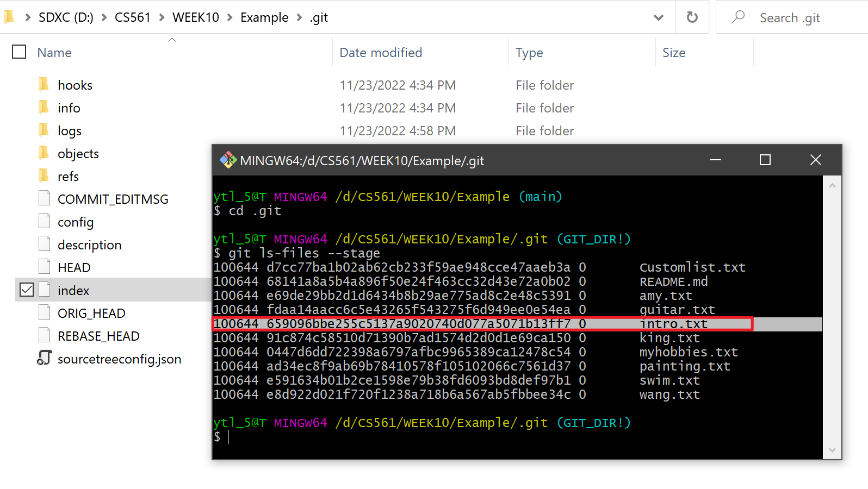Click wang.txt in terminal output
The image size is (868, 489).
669,394
